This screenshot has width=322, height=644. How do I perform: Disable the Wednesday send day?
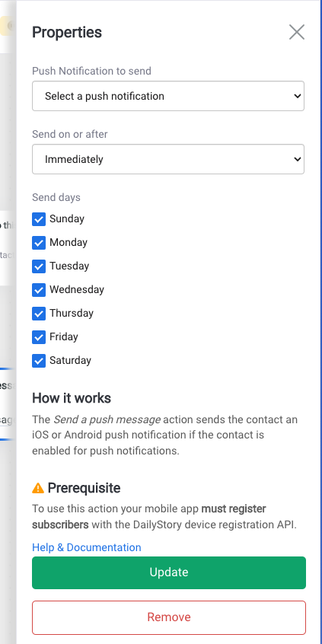pos(39,290)
